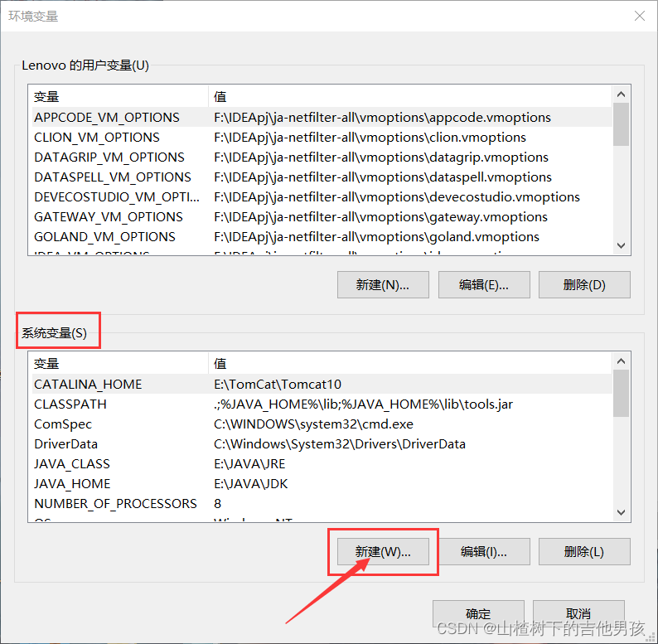This screenshot has width=658, height=644.
Task: Select the GOLAND_VM_OPTIONS variable row
Action: tap(322, 236)
